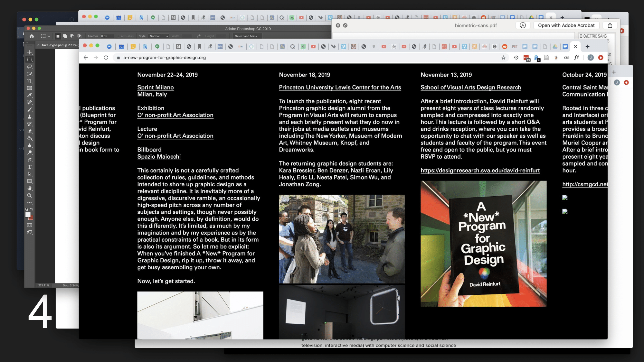The width and height of the screenshot is (644, 362).
Task: Select the Crop tool in Photoshop
Action: (30, 81)
